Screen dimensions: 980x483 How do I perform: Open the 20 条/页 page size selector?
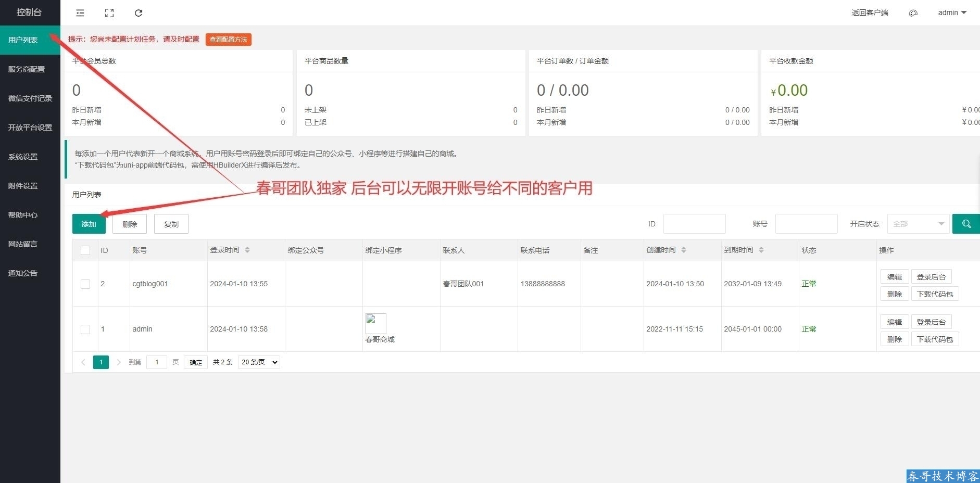click(259, 362)
